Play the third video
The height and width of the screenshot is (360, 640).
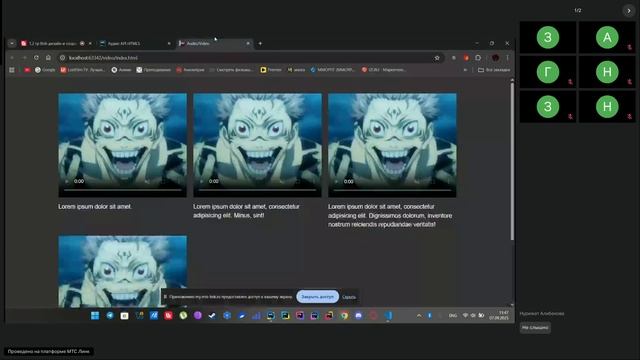336,181
